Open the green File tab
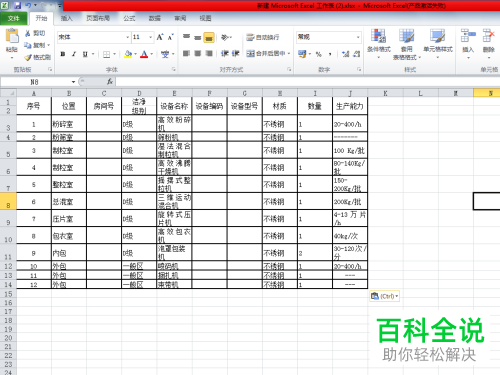The width and height of the screenshot is (500, 375). (14, 18)
